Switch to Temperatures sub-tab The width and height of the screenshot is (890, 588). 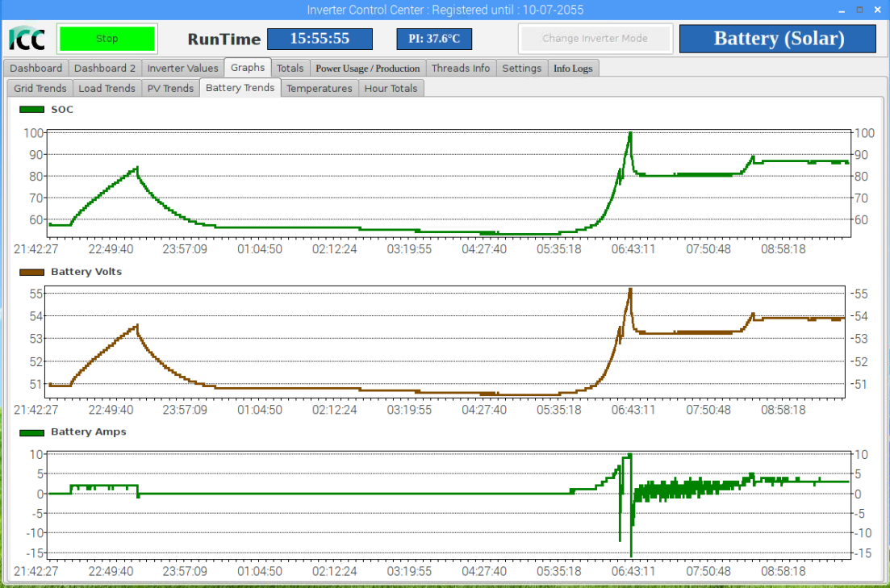[319, 89]
